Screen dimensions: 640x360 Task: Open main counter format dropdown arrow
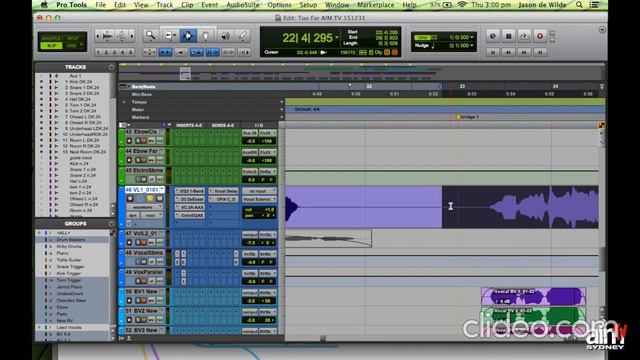[337, 38]
